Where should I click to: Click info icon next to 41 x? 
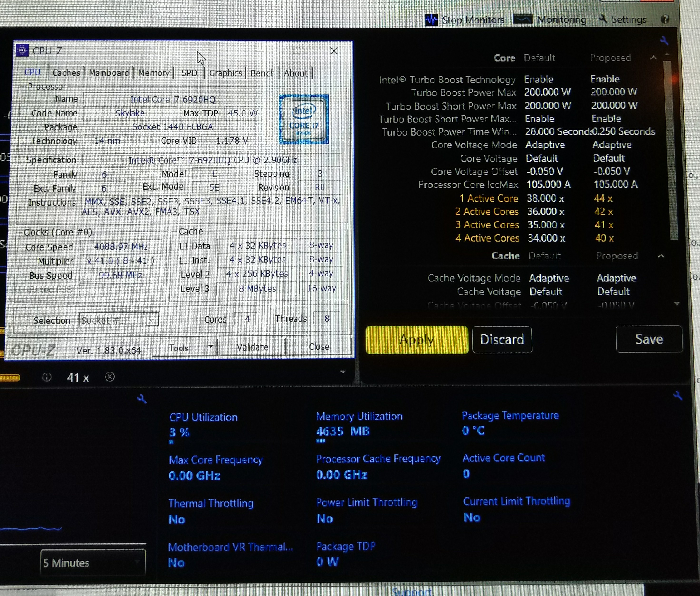[x=47, y=377]
